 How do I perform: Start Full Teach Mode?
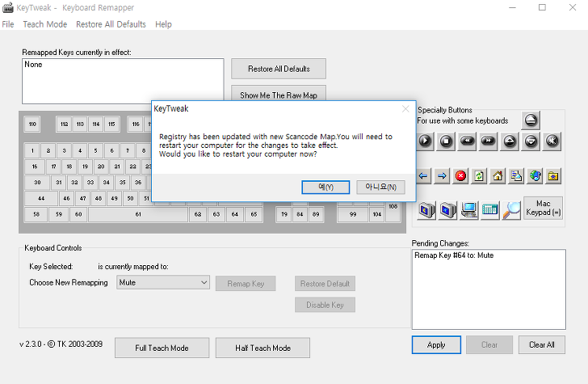[162, 348]
